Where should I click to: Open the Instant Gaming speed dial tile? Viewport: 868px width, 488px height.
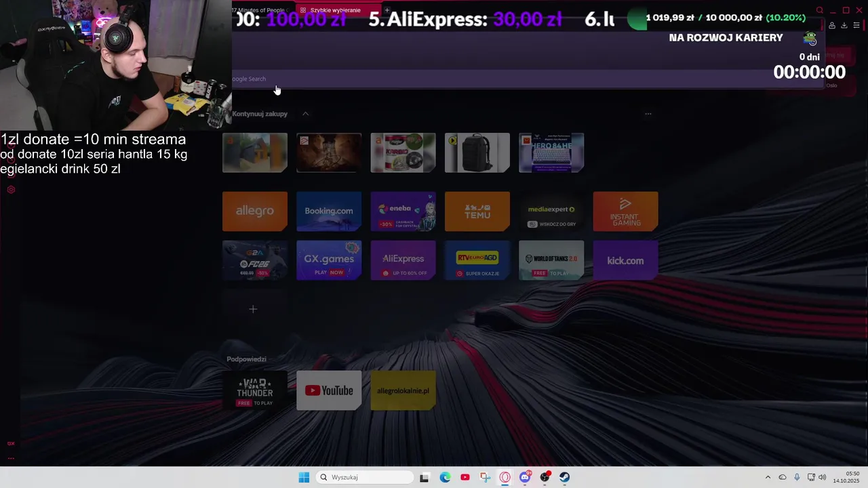tap(625, 211)
